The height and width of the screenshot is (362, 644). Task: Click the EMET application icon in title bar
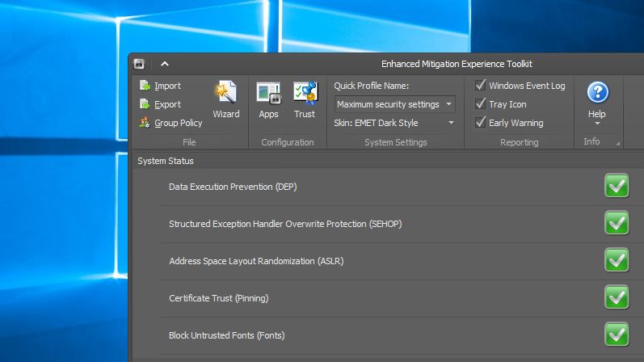[139, 64]
